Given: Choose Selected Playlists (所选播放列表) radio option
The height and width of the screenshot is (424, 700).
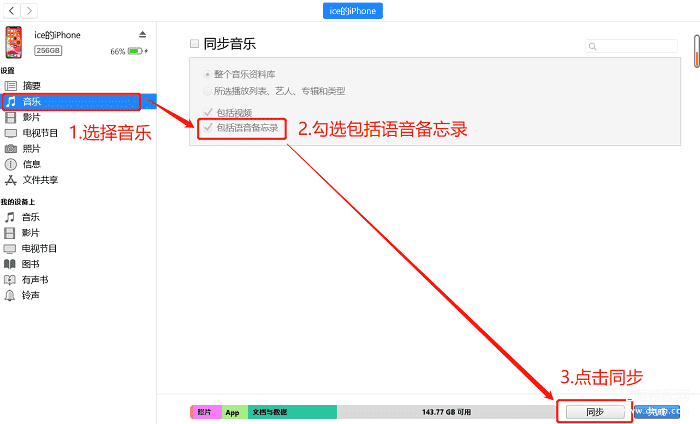Looking at the screenshot, I should (208, 90).
